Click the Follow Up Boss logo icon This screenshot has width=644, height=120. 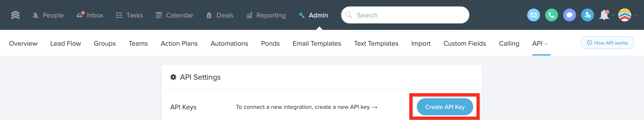(x=15, y=15)
